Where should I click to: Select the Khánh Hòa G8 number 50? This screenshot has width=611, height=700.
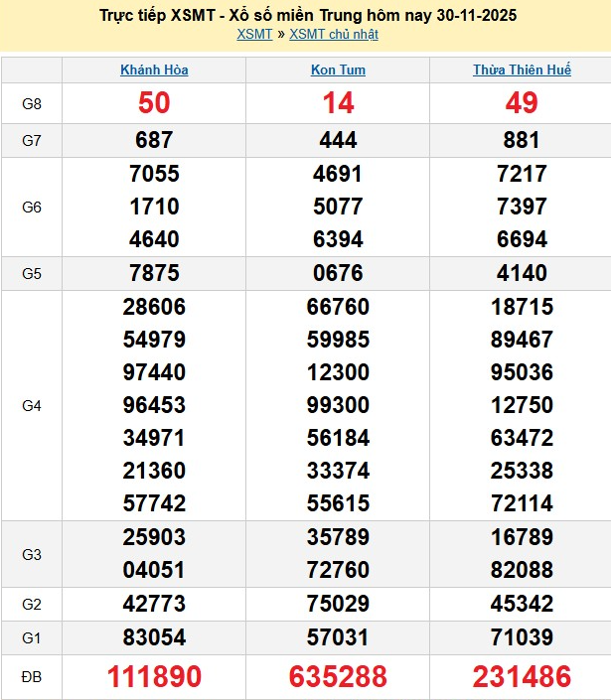pos(154,102)
